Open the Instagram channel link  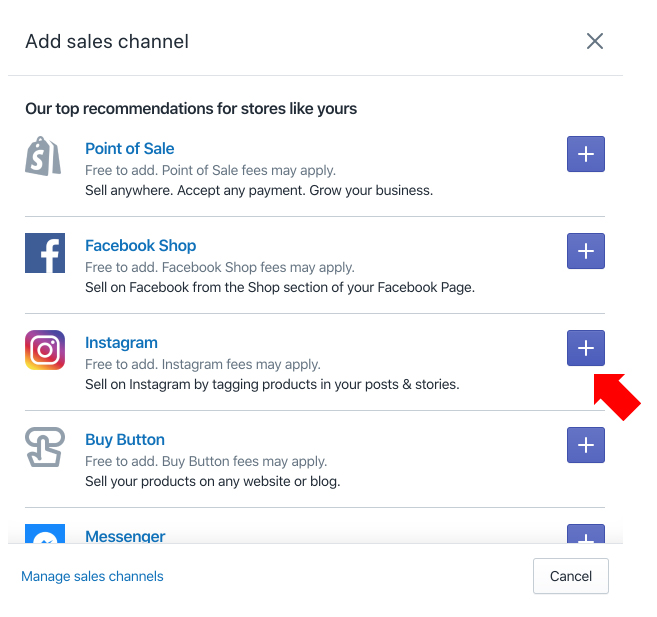pyautogui.click(x=121, y=343)
